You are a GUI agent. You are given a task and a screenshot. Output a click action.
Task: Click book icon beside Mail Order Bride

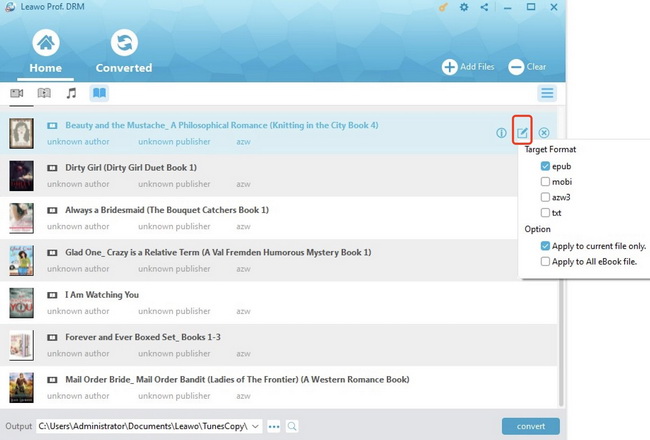click(52, 380)
